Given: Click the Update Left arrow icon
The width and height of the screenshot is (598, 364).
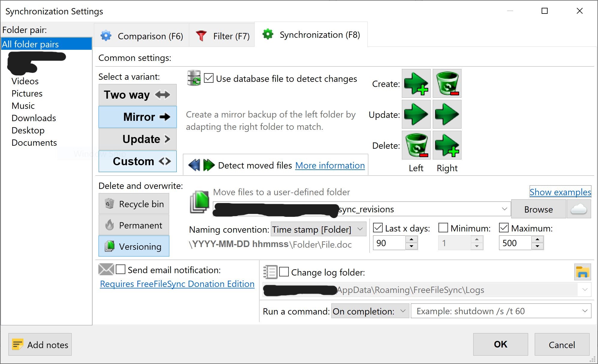Looking at the screenshot, I should 416,114.
